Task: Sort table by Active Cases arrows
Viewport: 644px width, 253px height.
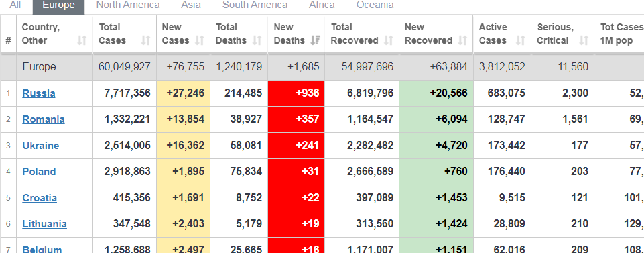Action: [521, 40]
